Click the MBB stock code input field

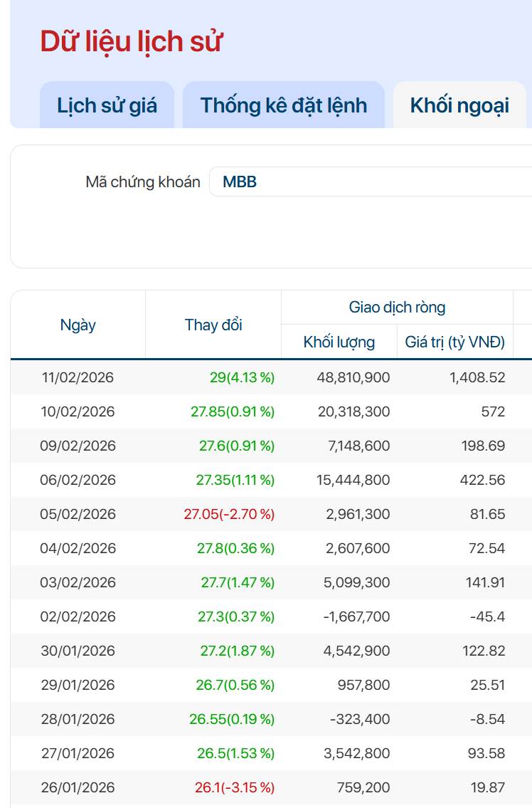click(370, 182)
